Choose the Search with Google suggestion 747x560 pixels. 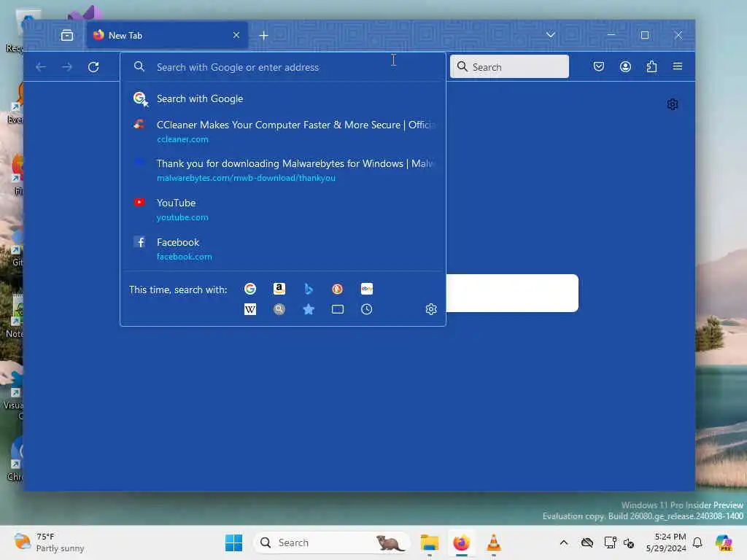283,98
